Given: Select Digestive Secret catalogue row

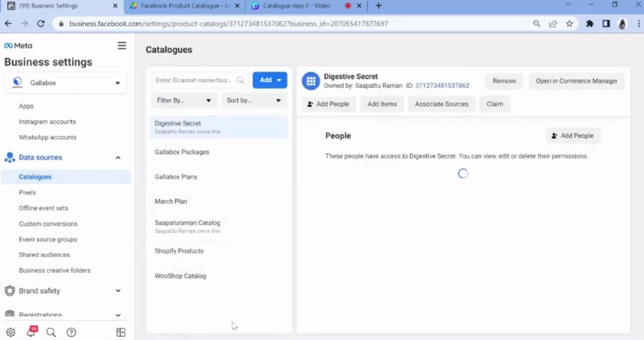Looking at the screenshot, I should point(220,127).
